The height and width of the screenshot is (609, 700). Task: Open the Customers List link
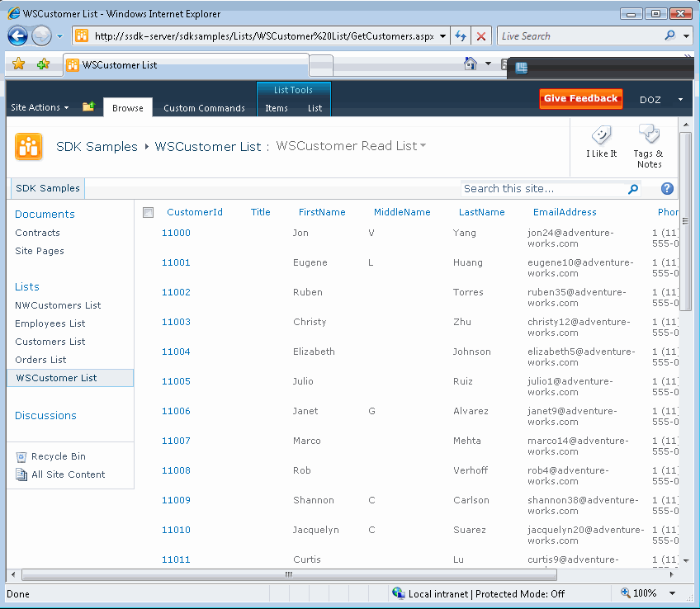tap(52, 342)
